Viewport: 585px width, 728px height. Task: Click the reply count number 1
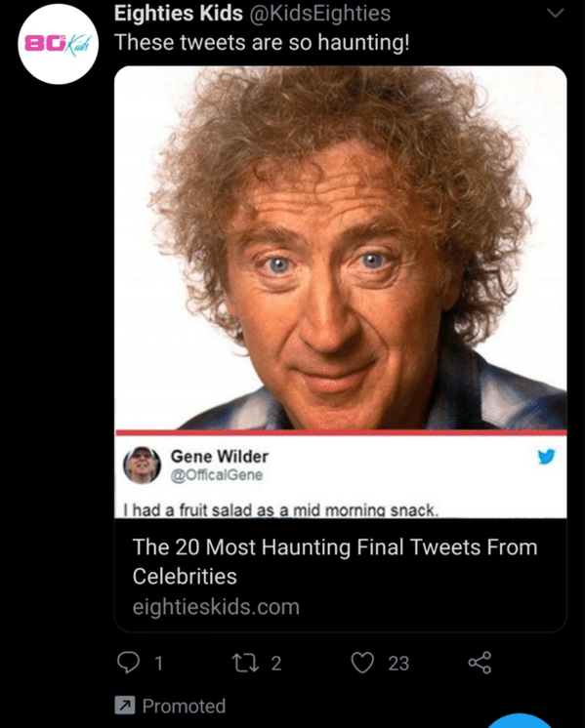[159, 663]
